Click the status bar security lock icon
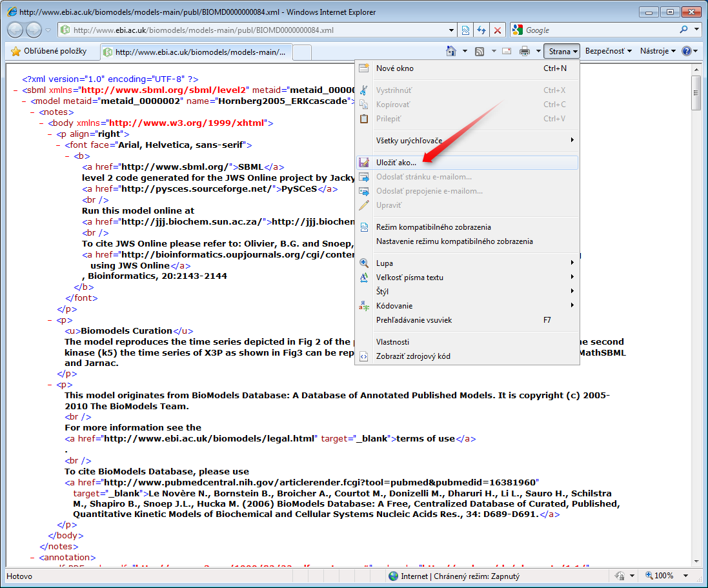 pyautogui.click(x=620, y=576)
